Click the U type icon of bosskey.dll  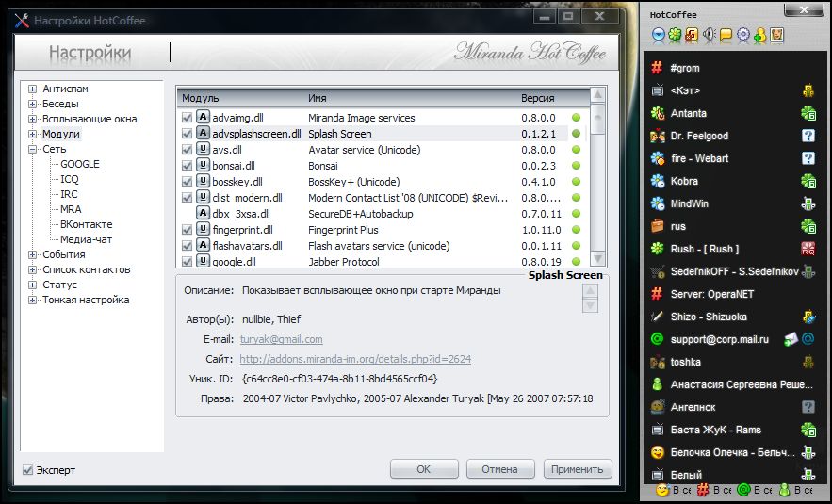point(203,182)
